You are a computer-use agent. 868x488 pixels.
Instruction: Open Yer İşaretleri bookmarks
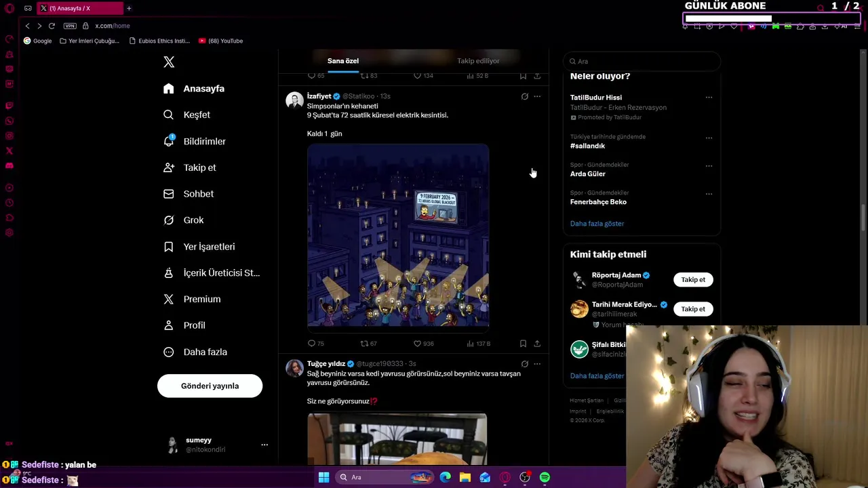[199, 247]
